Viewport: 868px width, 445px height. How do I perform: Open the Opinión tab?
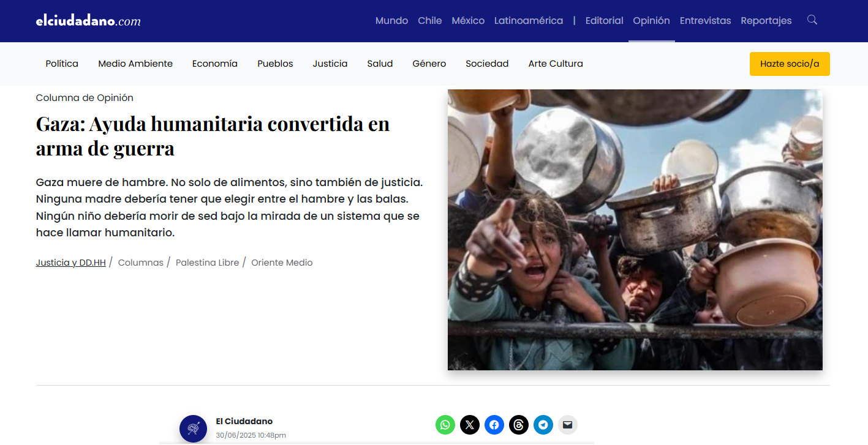click(x=651, y=21)
